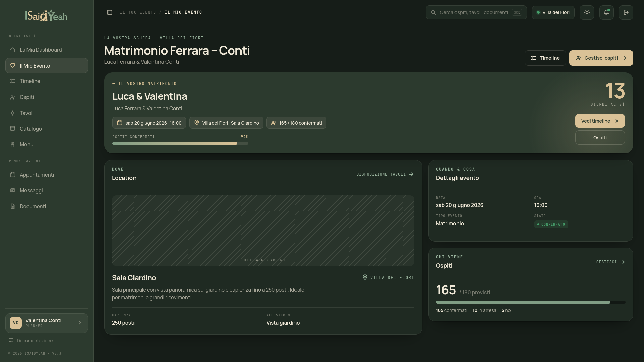Screen dimensions: 644x362
Task: Click the Messaggi chat icon
Action: pos(13,190)
